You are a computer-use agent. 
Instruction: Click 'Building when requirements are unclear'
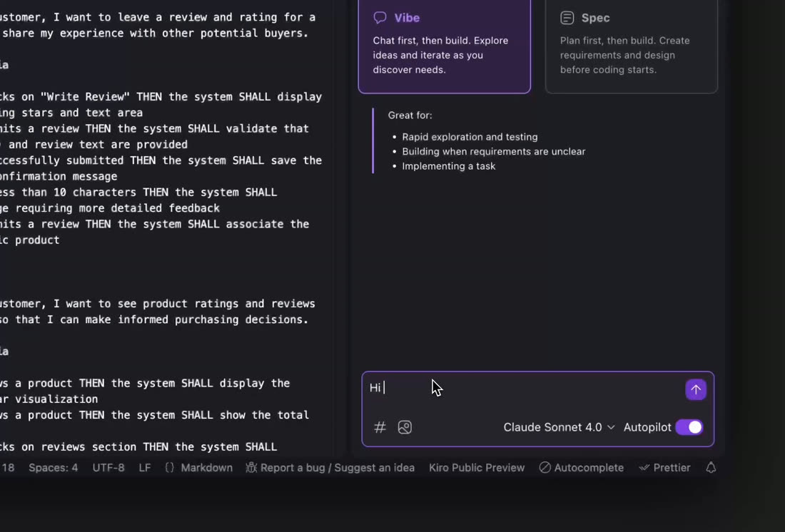tap(494, 151)
